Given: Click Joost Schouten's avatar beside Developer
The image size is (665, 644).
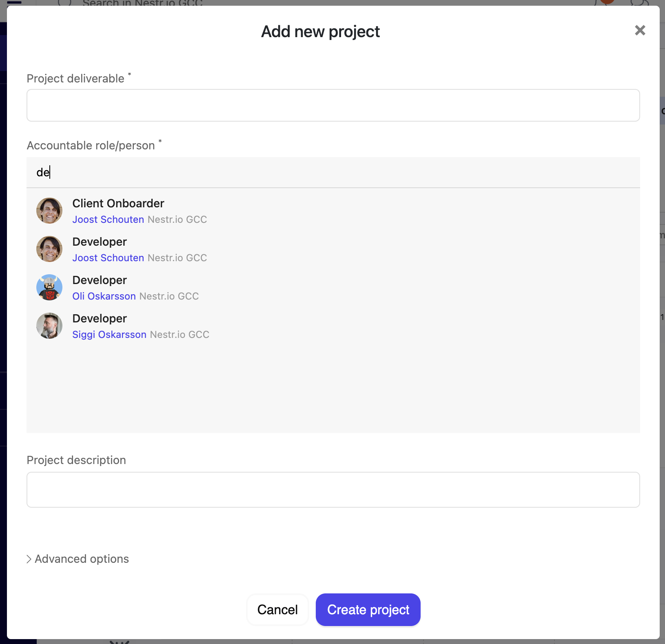Looking at the screenshot, I should [49, 249].
